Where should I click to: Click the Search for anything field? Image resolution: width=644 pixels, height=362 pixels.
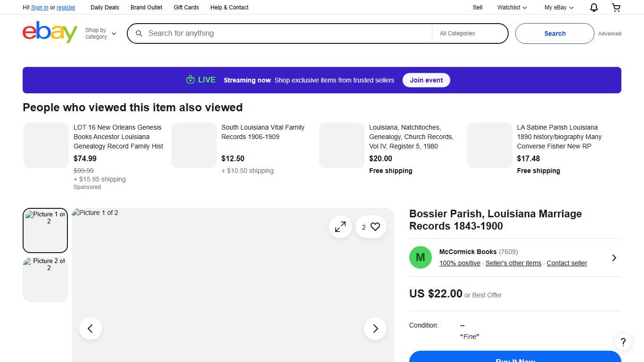tap(283, 33)
